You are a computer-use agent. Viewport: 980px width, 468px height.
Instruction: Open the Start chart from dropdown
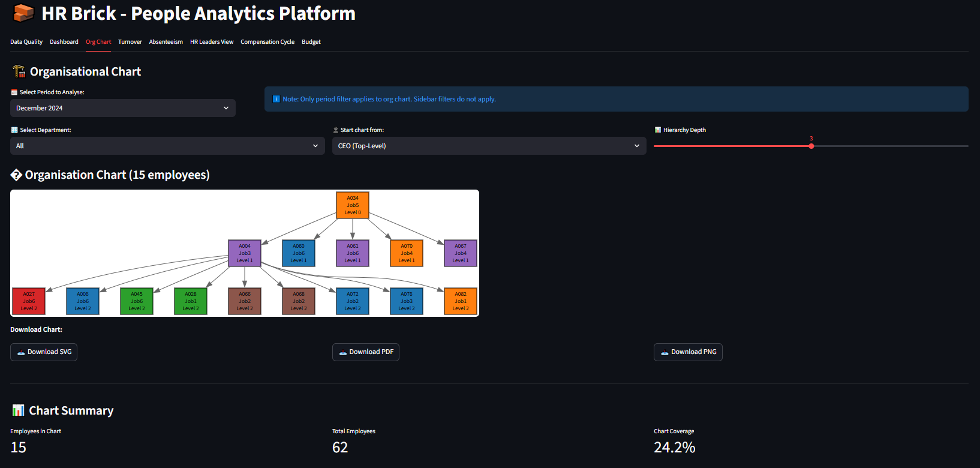point(489,146)
